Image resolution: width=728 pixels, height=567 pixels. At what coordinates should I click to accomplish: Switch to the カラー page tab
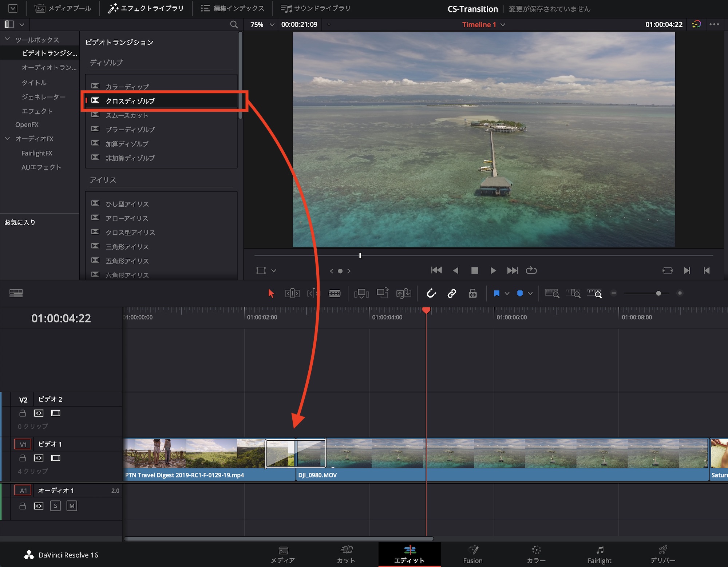click(x=536, y=555)
